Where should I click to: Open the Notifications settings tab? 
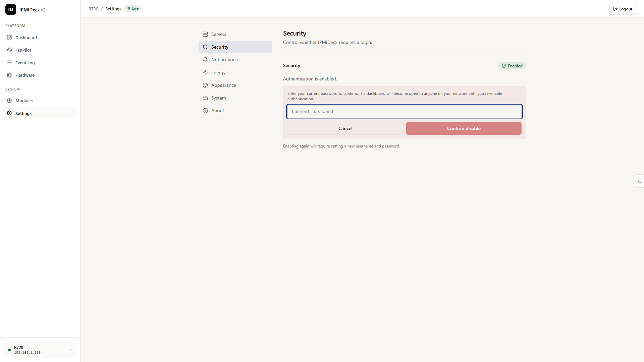point(235,60)
